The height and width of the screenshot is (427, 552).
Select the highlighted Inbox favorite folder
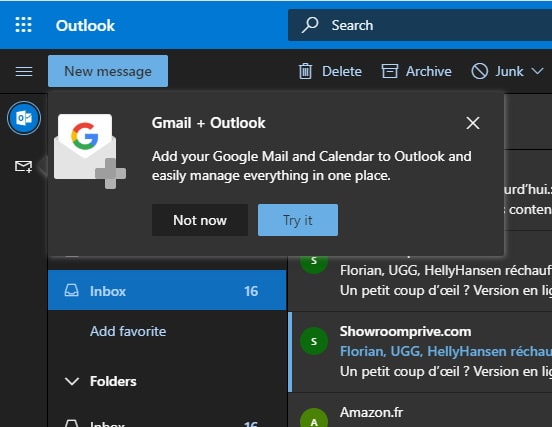pyautogui.click(x=167, y=290)
